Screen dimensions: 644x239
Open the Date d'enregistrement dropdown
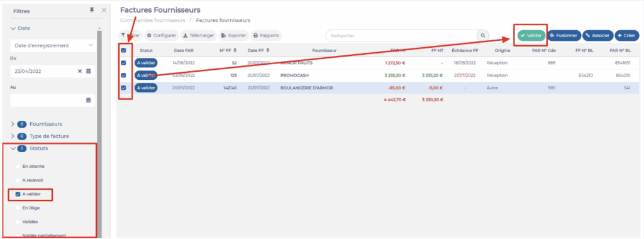tap(53, 45)
